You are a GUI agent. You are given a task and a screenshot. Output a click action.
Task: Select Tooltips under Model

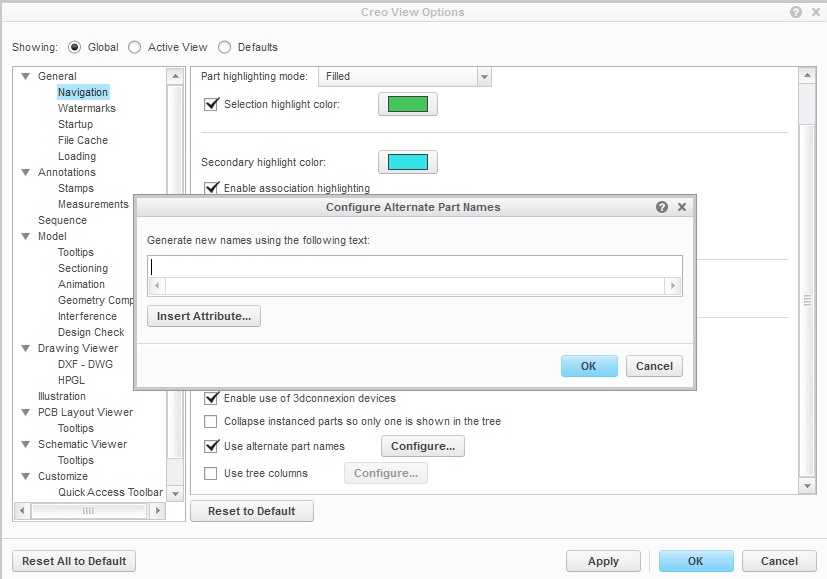[x=76, y=252]
